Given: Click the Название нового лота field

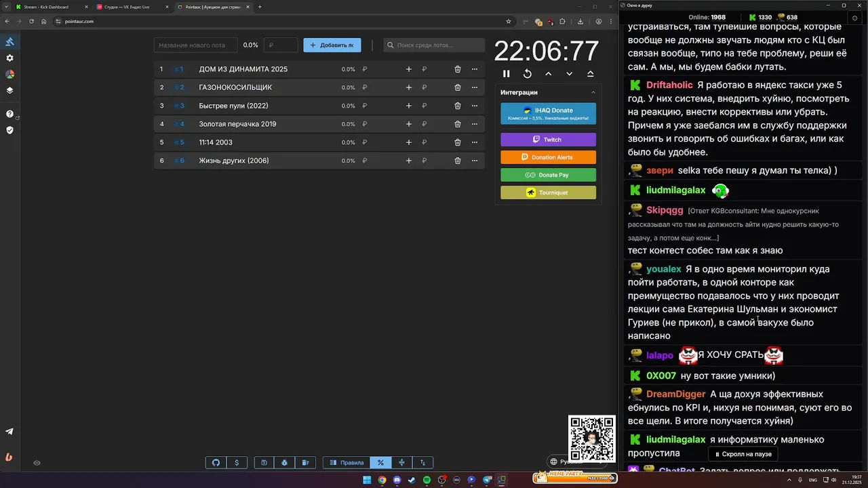Looking at the screenshot, I should (x=196, y=45).
